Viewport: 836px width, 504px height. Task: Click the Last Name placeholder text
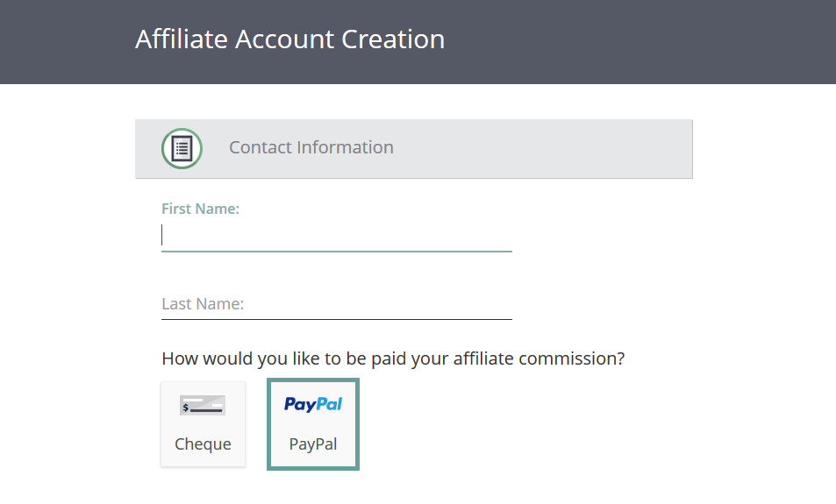pos(203,303)
